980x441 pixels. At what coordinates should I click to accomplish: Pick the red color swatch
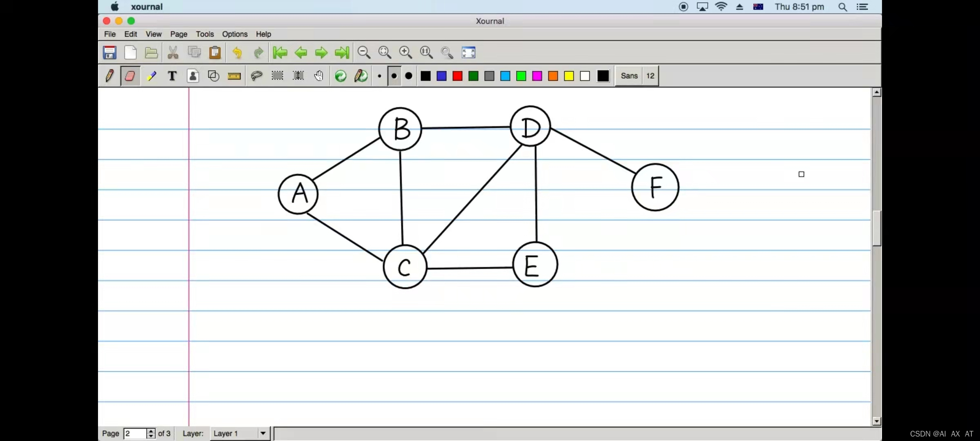[x=457, y=76]
